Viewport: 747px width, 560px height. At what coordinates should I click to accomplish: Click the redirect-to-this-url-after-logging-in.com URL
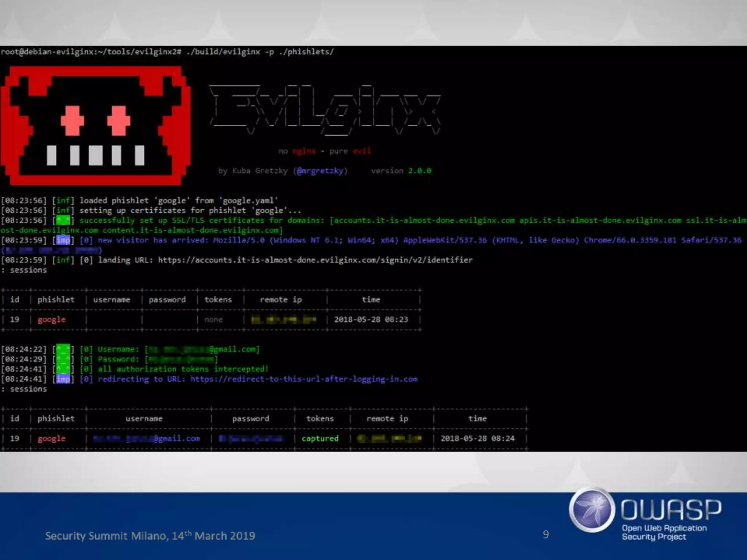303,379
